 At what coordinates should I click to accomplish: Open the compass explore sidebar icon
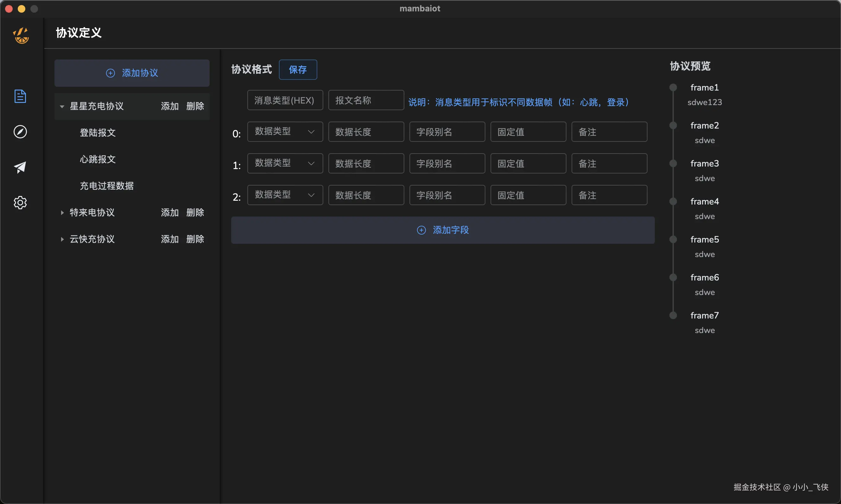[x=20, y=132]
